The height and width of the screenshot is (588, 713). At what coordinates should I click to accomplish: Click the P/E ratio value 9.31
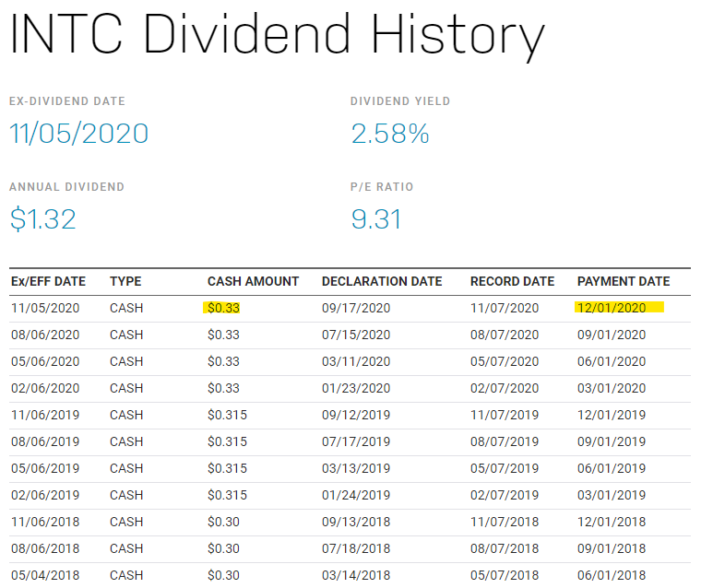tap(376, 219)
